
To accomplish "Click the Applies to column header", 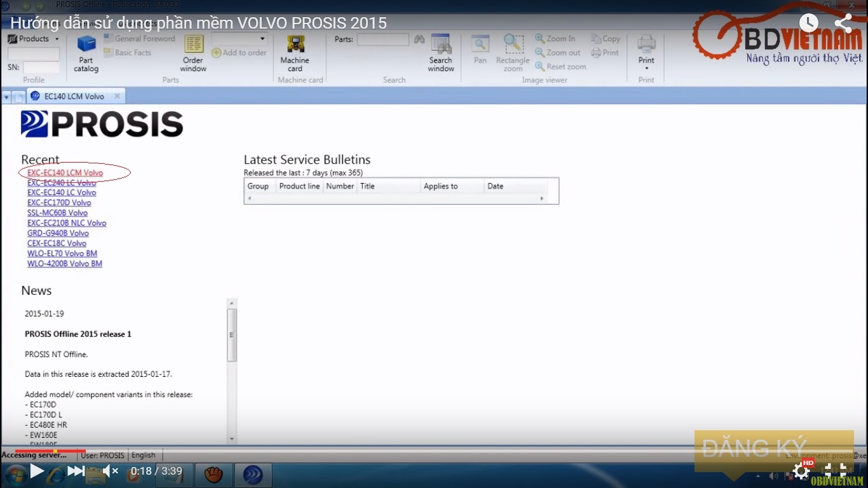I will [x=452, y=186].
